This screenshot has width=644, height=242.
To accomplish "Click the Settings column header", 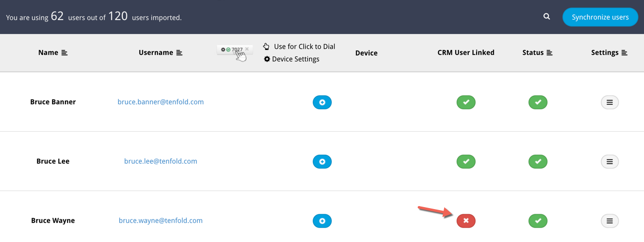I will tap(605, 52).
